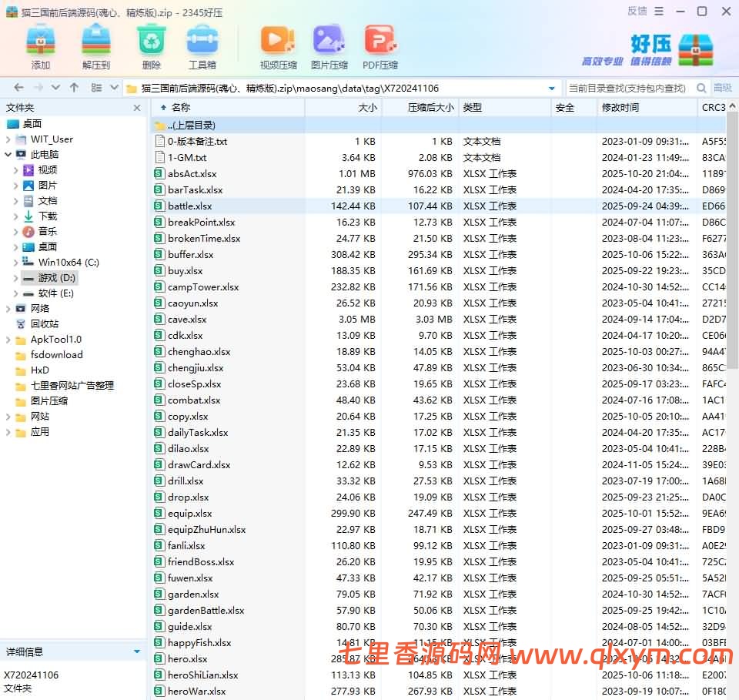739x700 pixels.
Task: Open the 反馈 feedback link
Action: pos(637,11)
